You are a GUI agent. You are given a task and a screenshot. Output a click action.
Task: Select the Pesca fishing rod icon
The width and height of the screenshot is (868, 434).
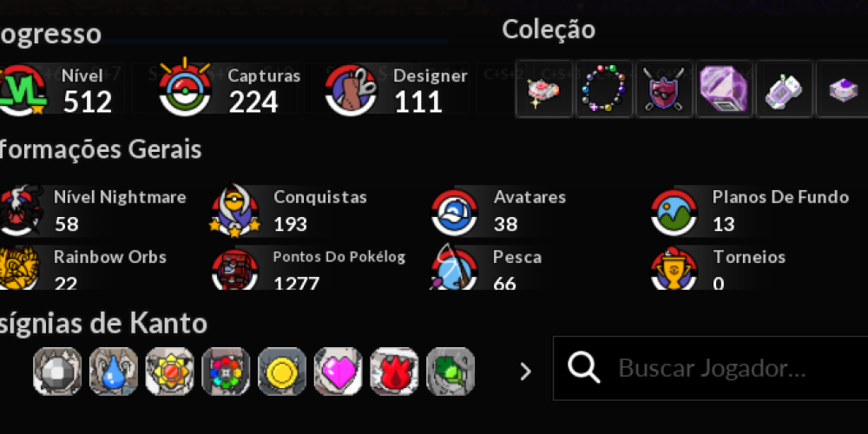(x=453, y=268)
